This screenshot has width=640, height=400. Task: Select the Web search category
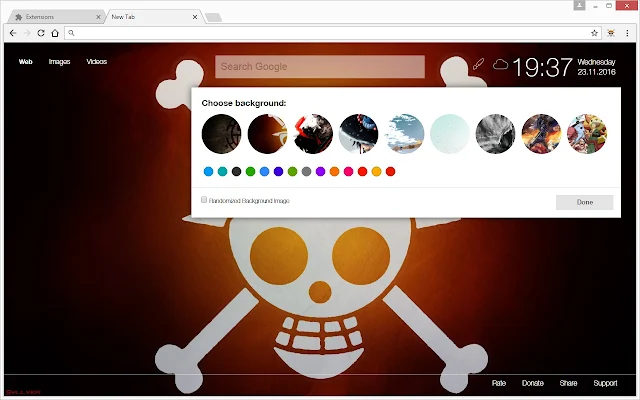click(x=25, y=62)
